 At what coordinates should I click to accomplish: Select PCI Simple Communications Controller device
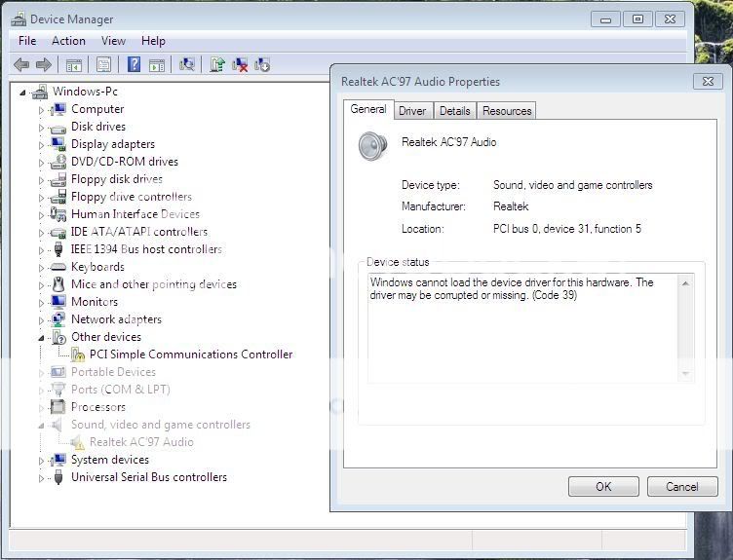point(191,355)
